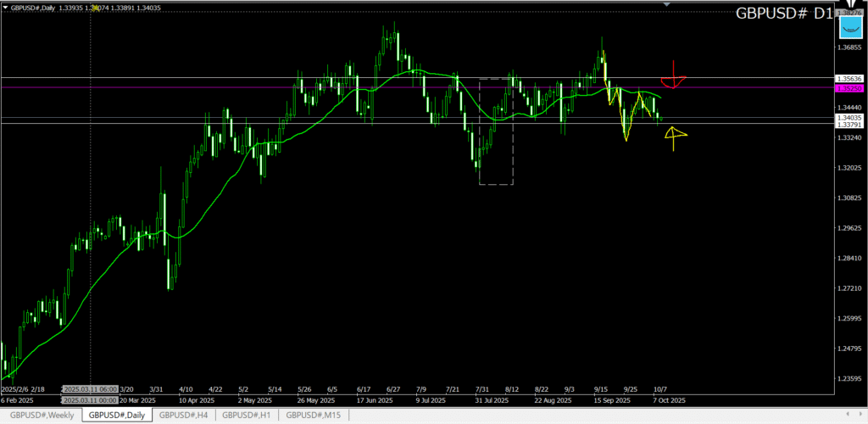
Task: Switch to the GBPUSD#,Weekly tab
Action: point(41,415)
